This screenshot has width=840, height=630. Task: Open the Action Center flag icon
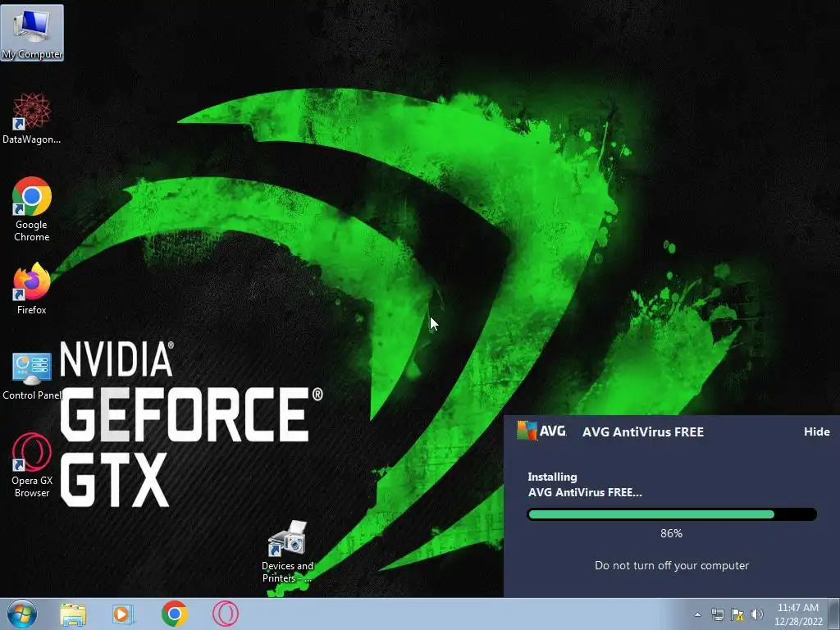(x=737, y=614)
